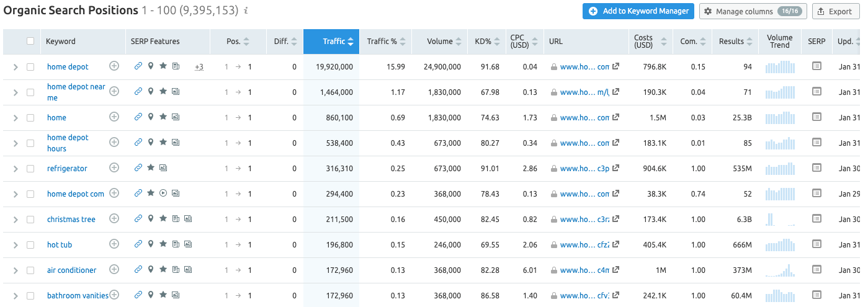The height and width of the screenshot is (307, 868).
Task: Check the box for the 'home' keyword row
Action: [30, 117]
